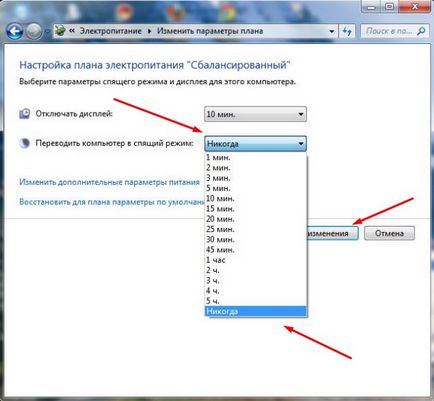
Task: Click the Control Panel address bar icon
Action: (x=60, y=31)
